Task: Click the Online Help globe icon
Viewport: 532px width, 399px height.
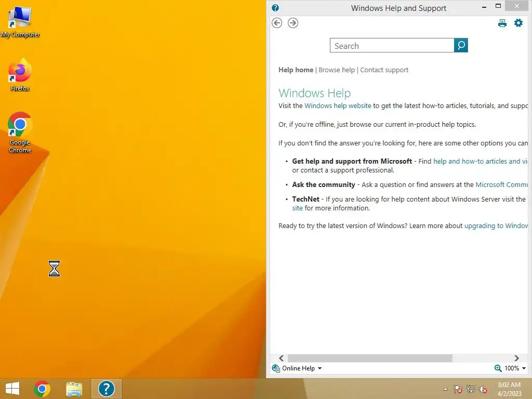Action: pos(276,368)
